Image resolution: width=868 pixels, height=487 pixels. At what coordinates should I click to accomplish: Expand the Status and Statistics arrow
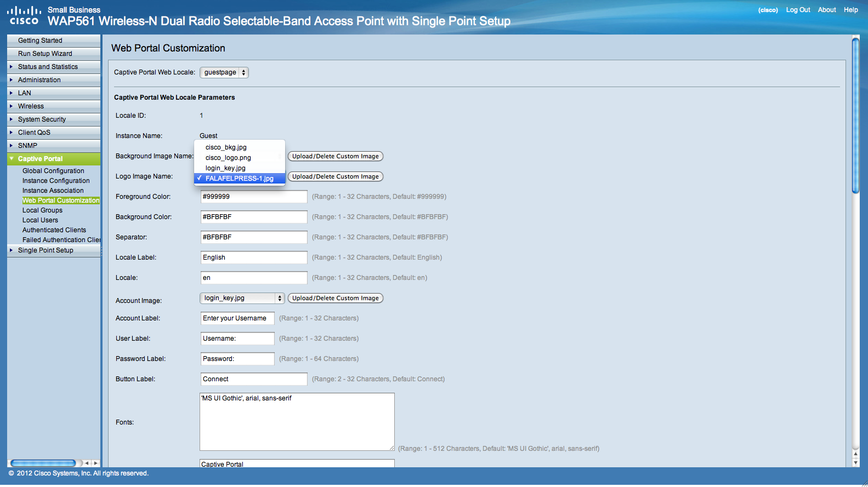point(11,66)
